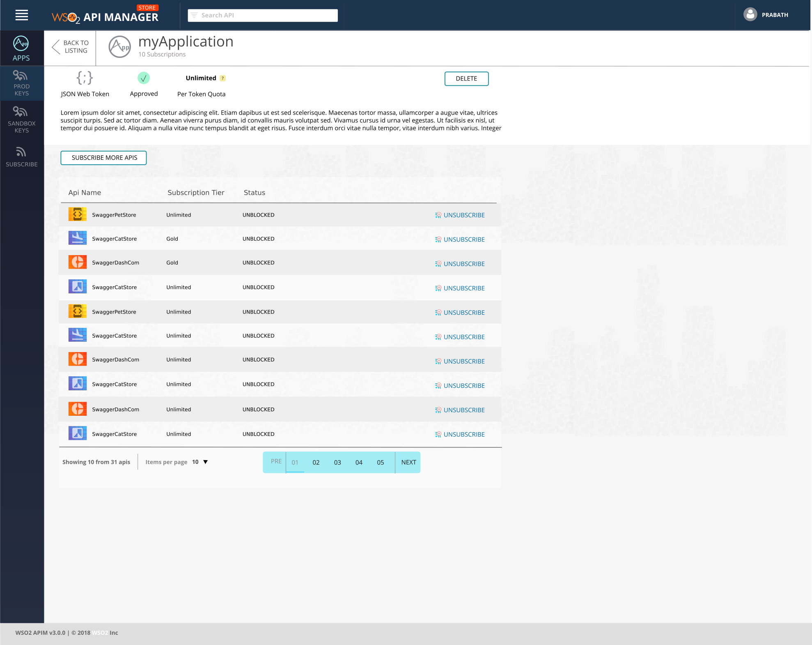812x645 pixels.
Task: Expand the items per page dropdown
Action: coord(206,462)
